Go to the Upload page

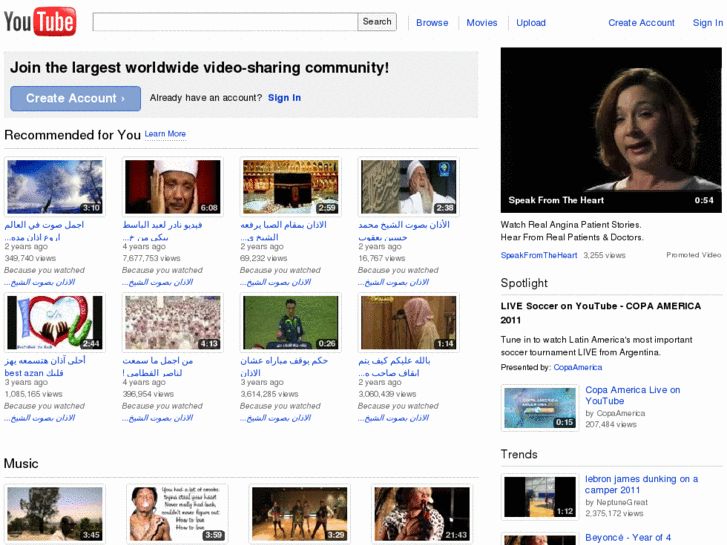point(531,23)
